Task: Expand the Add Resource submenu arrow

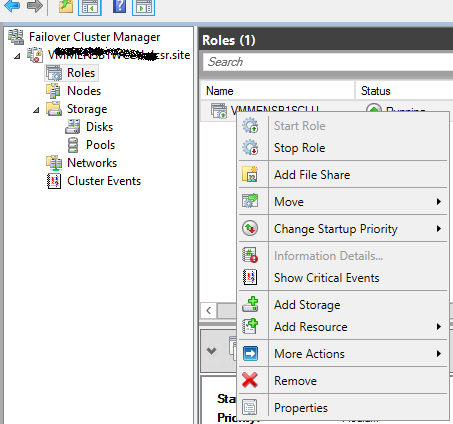Action: (439, 326)
